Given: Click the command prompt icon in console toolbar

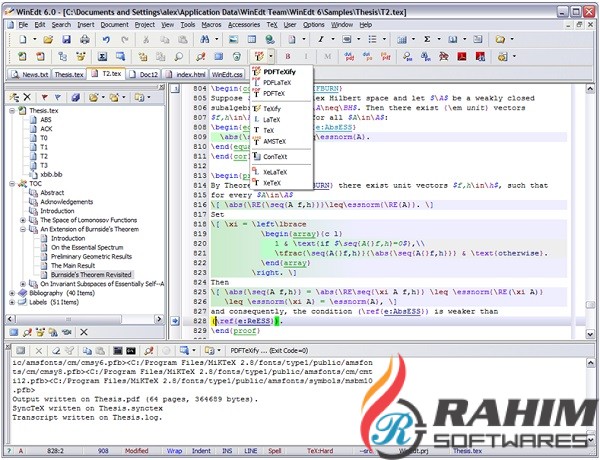Looking at the screenshot, I should click(x=131, y=351).
